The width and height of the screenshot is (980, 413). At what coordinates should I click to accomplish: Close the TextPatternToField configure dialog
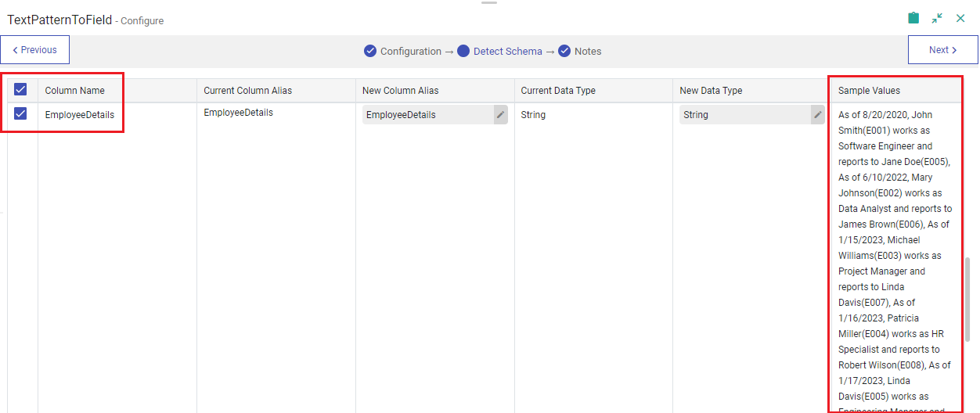pyautogui.click(x=960, y=18)
